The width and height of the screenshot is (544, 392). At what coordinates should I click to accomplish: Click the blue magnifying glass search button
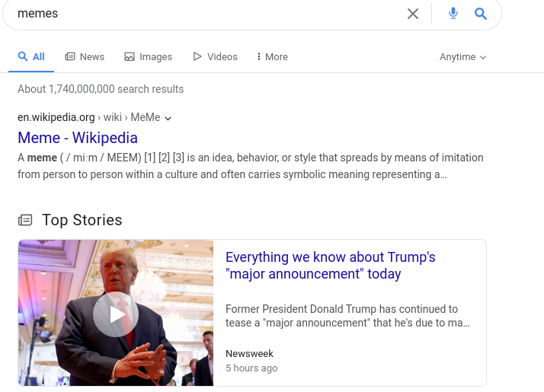(481, 14)
